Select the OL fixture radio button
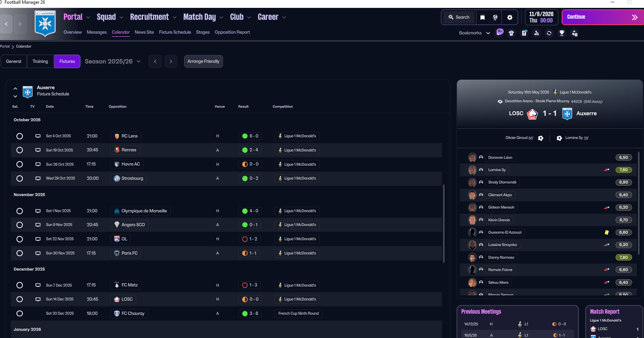 (x=20, y=239)
